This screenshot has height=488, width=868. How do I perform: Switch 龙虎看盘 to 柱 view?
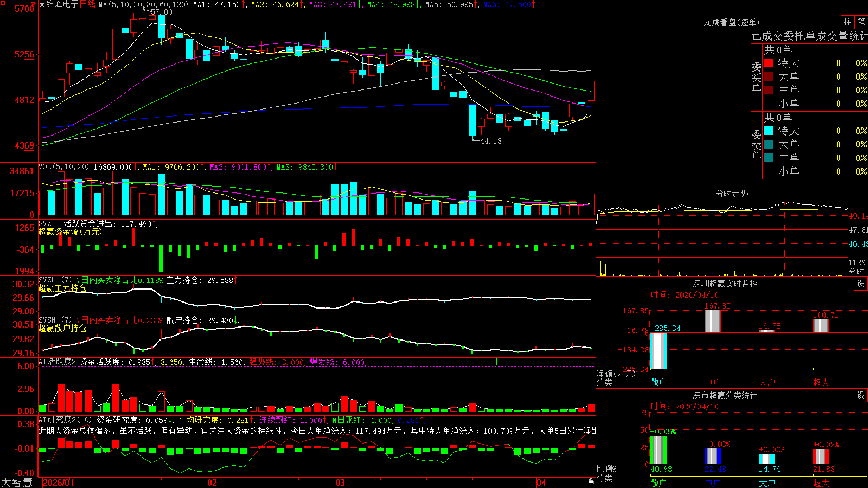coord(847,22)
